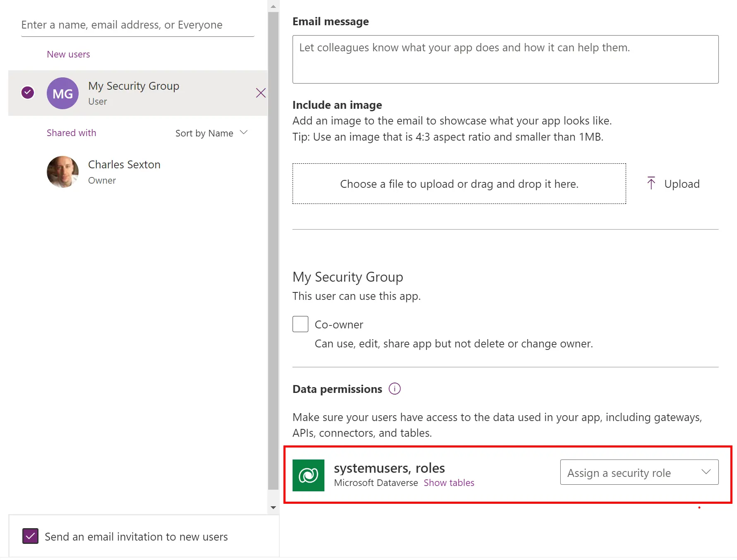Click the scroll down arrow
The image size is (737, 560).
coord(273,507)
